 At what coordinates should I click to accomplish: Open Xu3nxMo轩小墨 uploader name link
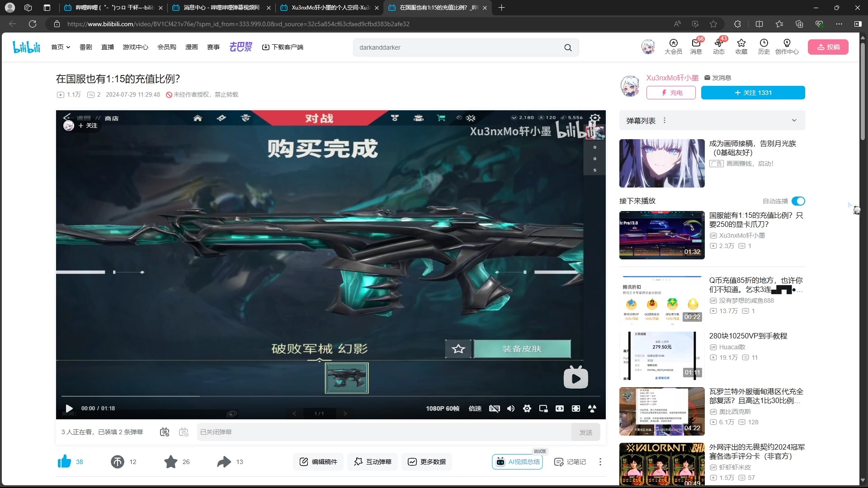(673, 78)
